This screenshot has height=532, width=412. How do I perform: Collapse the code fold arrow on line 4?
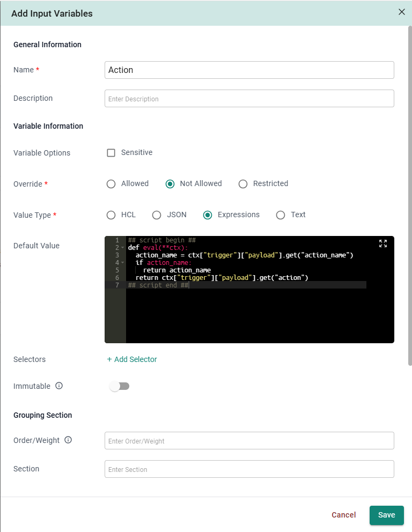[123, 263]
